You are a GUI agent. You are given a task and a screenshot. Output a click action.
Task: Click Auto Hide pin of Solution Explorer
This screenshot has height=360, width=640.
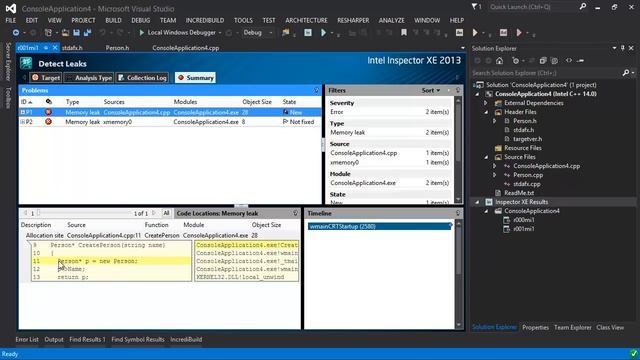coord(622,48)
